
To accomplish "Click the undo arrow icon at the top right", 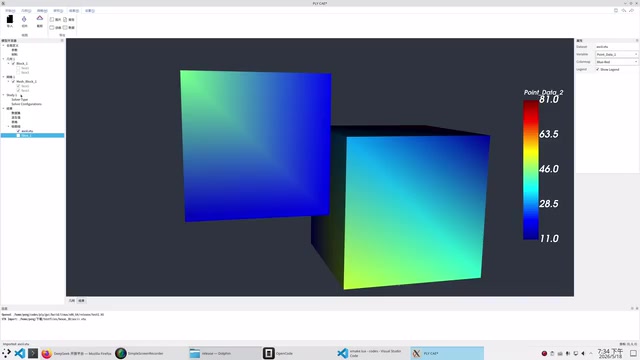I will [x=624, y=11].
